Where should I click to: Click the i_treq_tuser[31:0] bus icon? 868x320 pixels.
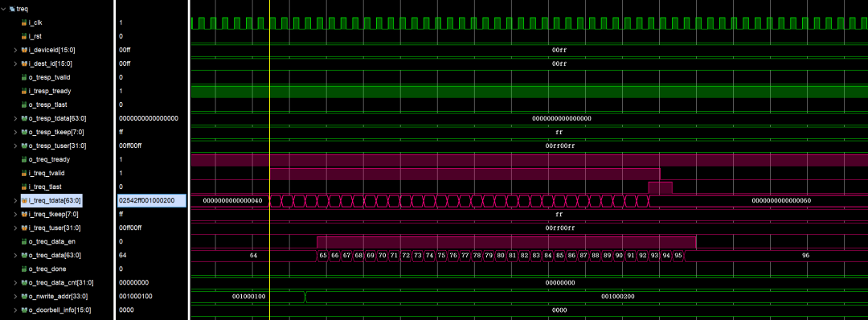[x=24, y=228]
